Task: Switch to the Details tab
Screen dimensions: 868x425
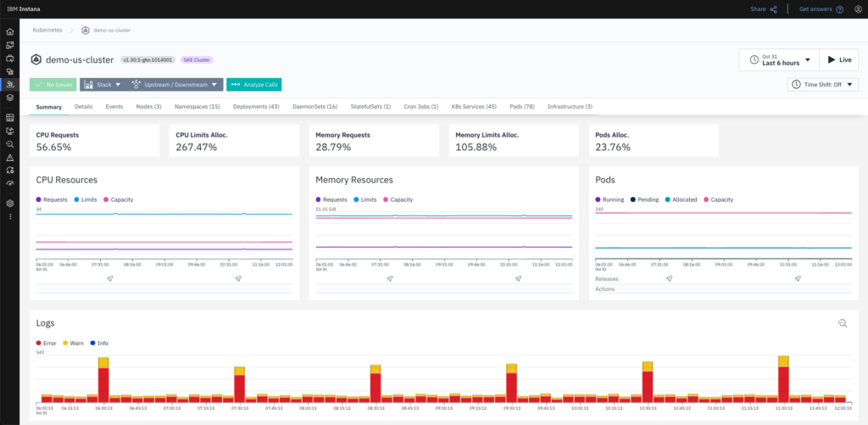Action: tap(84, 106)
